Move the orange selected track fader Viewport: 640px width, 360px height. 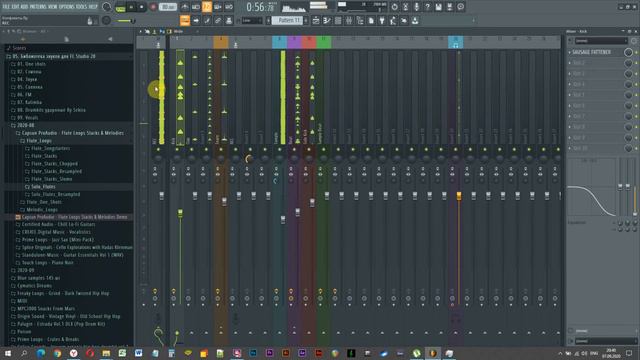tap(459, 196)
